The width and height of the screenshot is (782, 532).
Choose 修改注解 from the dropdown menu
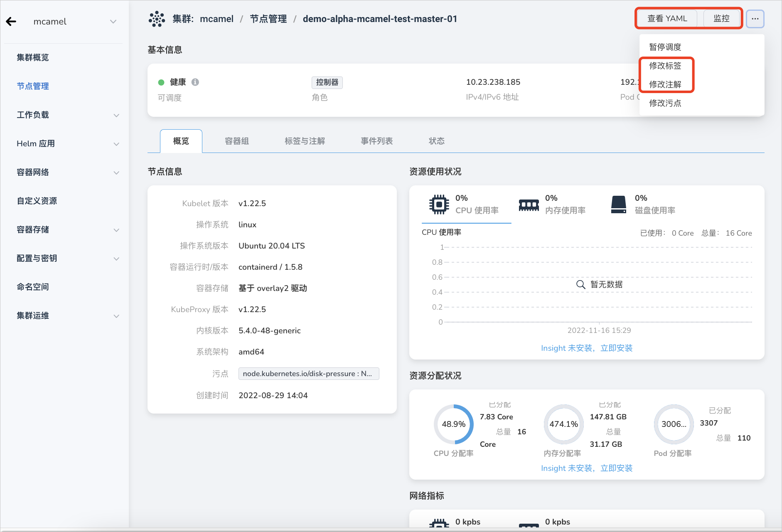pyautogui.click(x=665, y=84)
